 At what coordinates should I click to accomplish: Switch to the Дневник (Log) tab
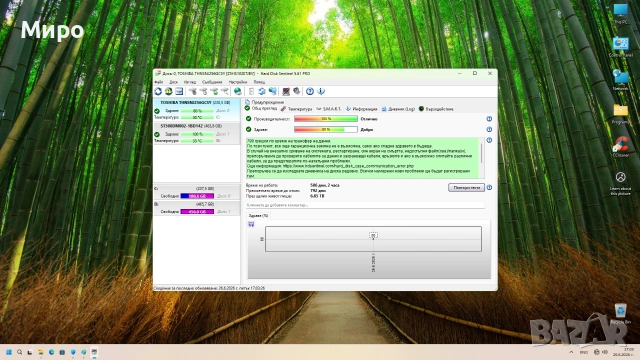point(398,109)
